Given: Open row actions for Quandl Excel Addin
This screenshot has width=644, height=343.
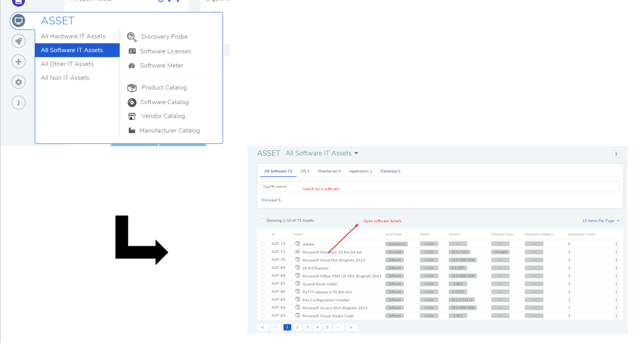Looking at the screenshot, I should click(616, 284).
